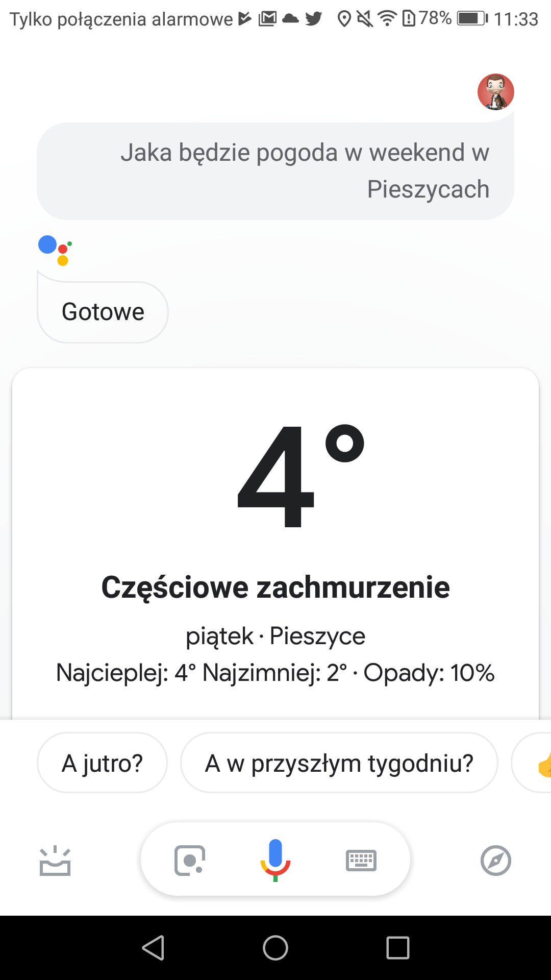Tap the Android back navigation button

click(x=153, y=948)
